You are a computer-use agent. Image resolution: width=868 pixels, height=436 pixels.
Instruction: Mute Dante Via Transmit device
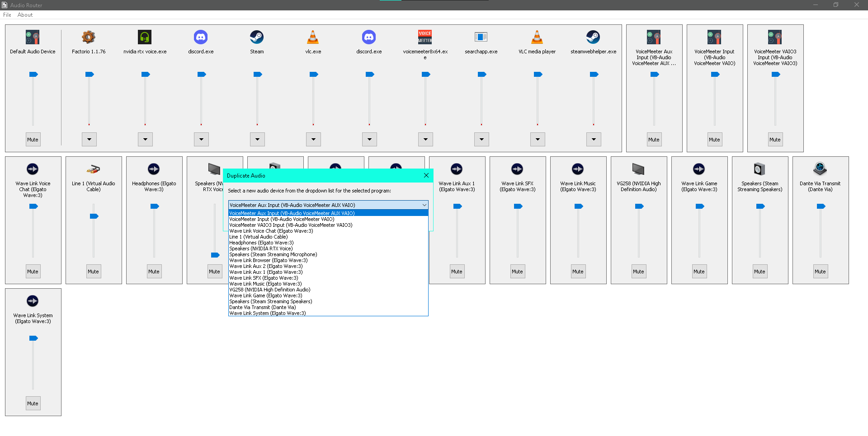(821, 272)
